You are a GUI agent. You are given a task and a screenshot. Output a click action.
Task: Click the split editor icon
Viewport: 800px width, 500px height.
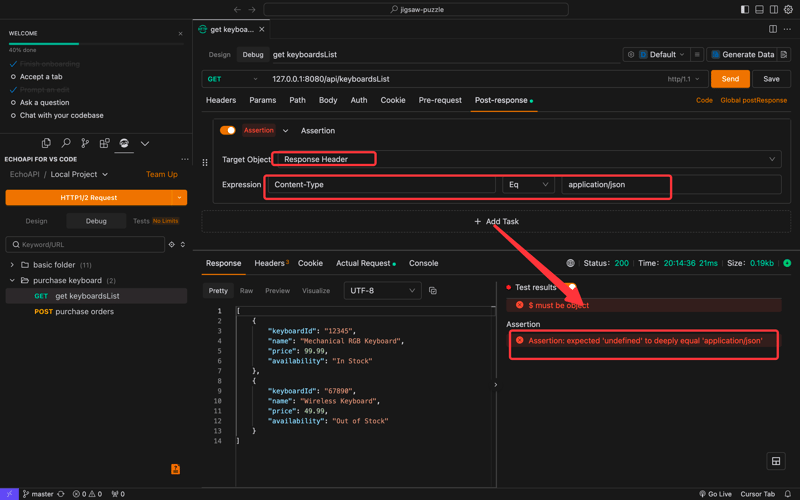pos(773,29)
